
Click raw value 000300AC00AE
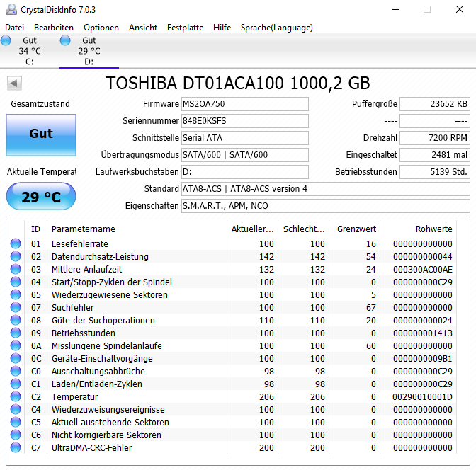click(423, 270)
